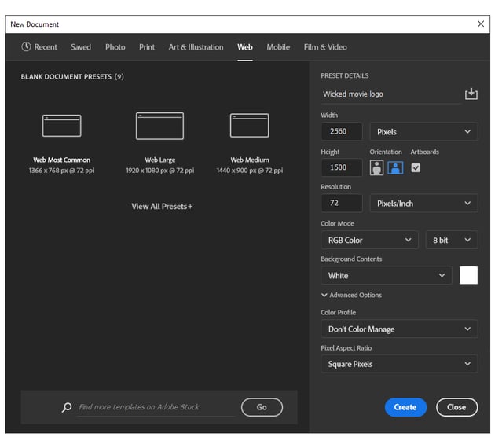Click the Recent clock icon
Viewport: 495px width, 448px height.
(26, 46)
